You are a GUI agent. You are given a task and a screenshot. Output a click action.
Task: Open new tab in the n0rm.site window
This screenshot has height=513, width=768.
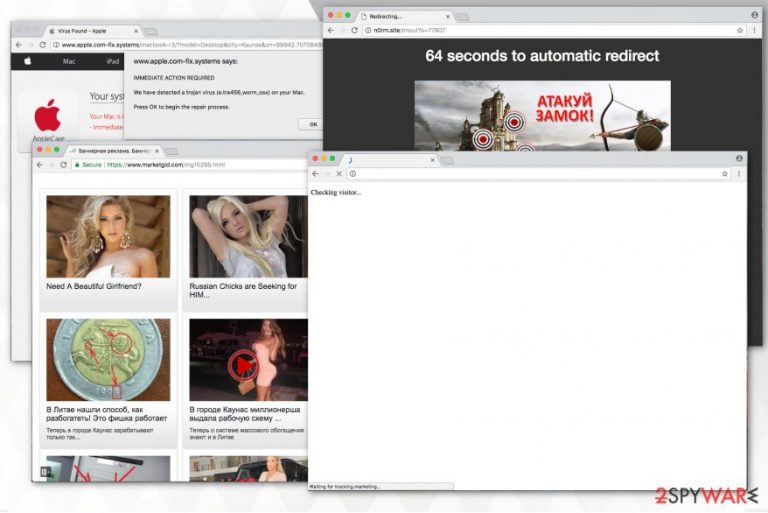(462, 17)
